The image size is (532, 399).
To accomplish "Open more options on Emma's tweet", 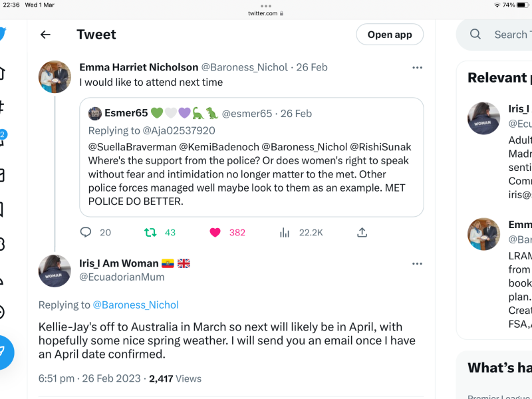I will pos(417,67).
